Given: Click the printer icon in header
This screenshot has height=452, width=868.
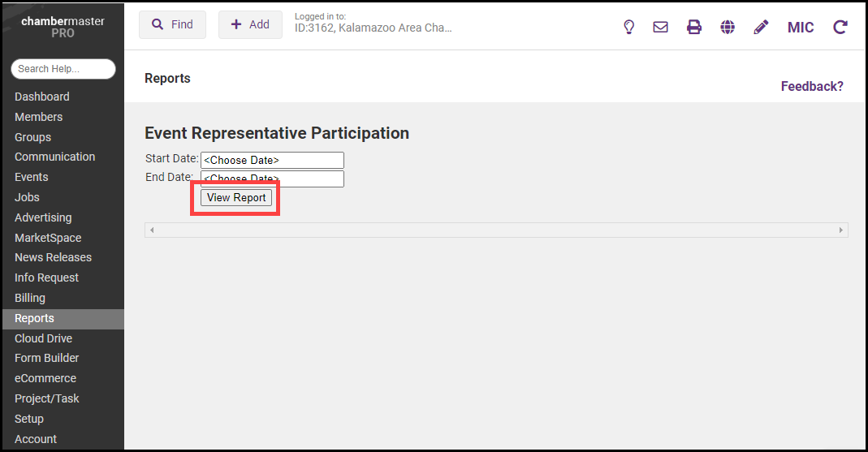Looking at the screenshot, I should click(694, 27).
